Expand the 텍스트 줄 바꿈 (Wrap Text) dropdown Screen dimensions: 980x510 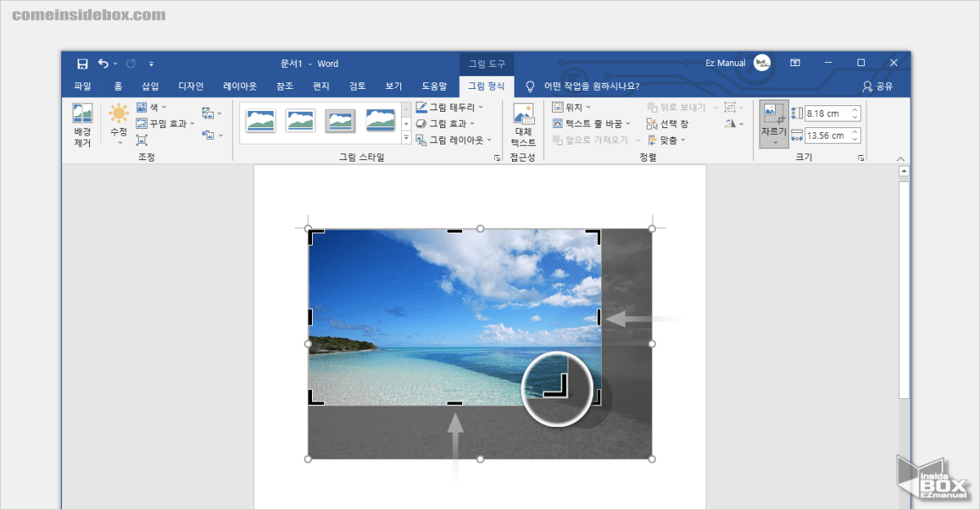592,123
